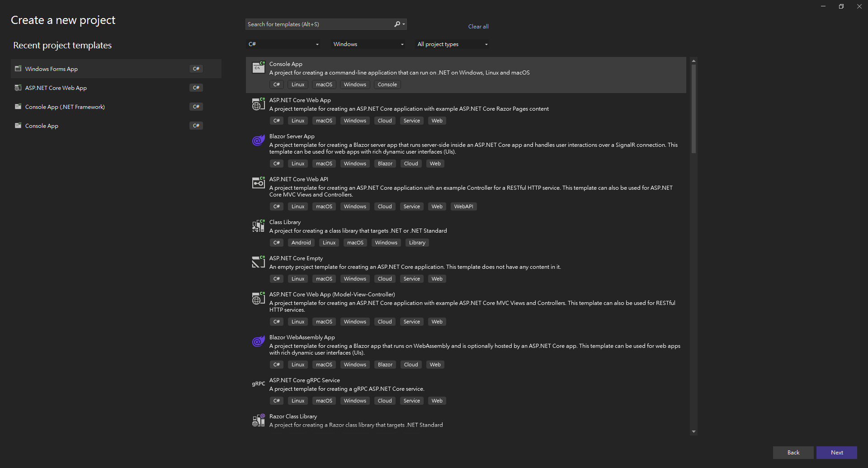Viewport: 868px width, 468px height.
Task: Click the ASP.NET Core Web API icon
Action: pyautogui.click(x=258, y=183)
